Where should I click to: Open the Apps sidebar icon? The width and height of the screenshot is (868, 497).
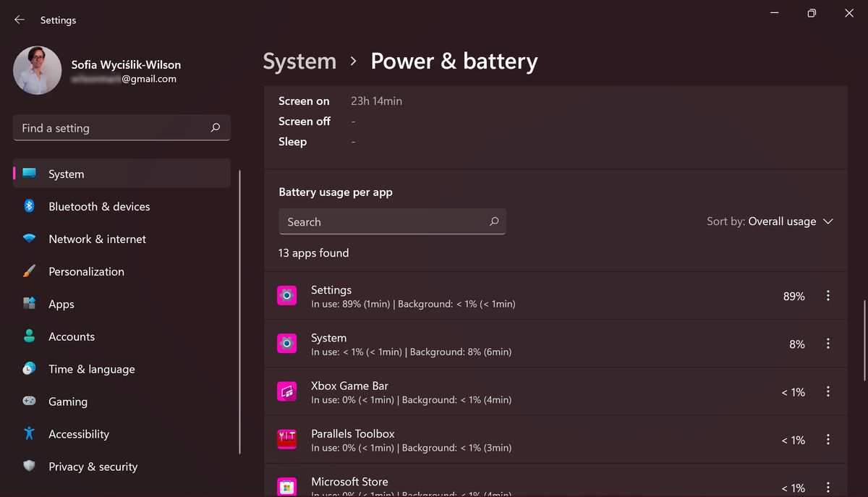point(28,304)
